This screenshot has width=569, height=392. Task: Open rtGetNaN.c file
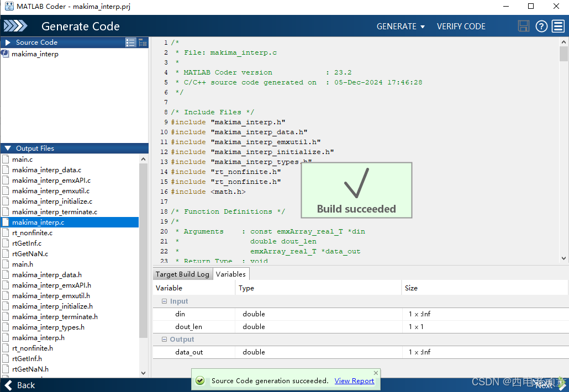(x=30, y=254)
